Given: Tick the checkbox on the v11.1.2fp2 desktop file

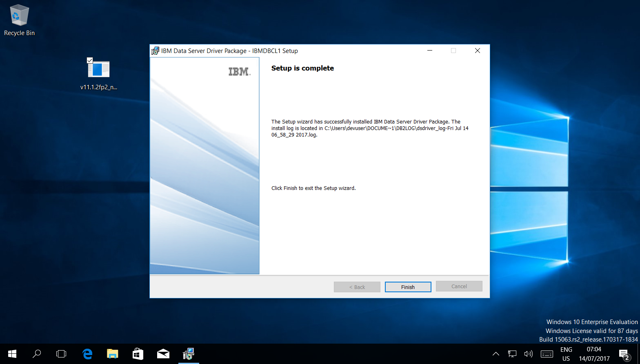Looking at the screenshot, I should [90, 60].
